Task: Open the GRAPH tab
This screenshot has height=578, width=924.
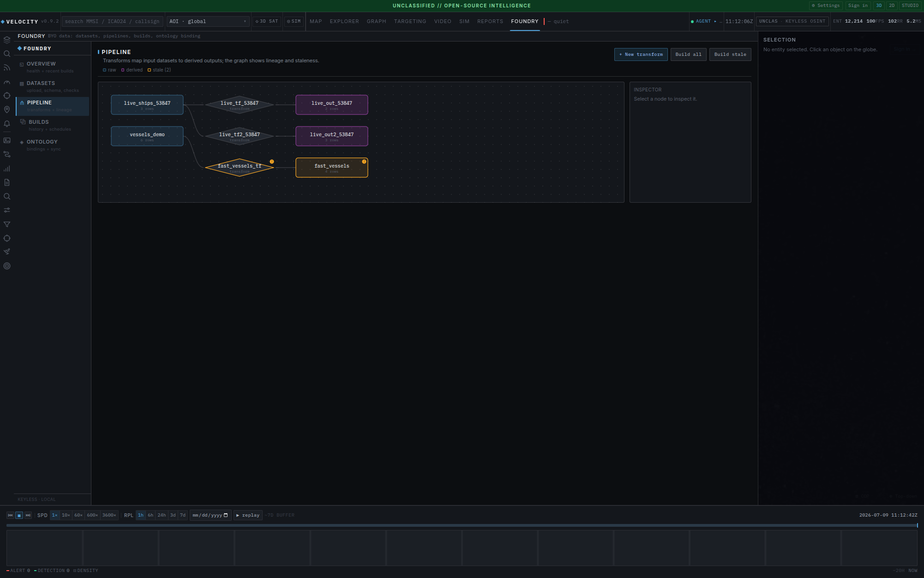Action: tap(377, 21)
